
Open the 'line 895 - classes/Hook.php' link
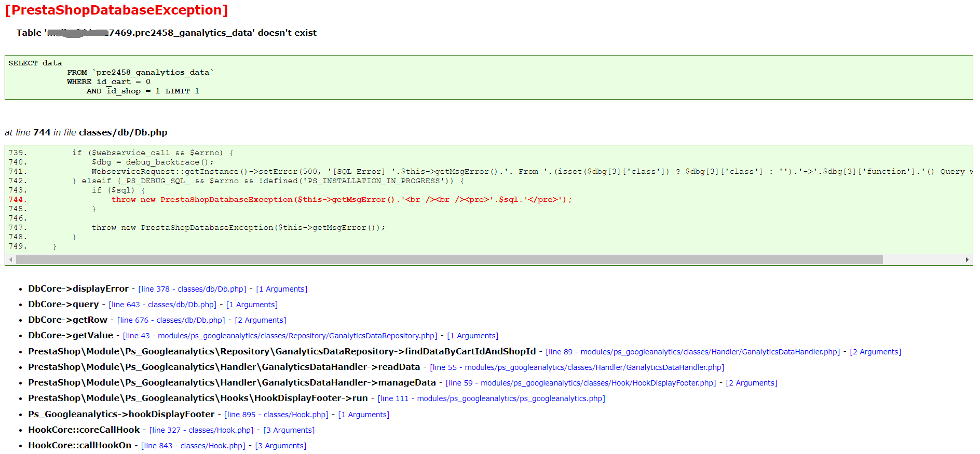click(276, 415)
